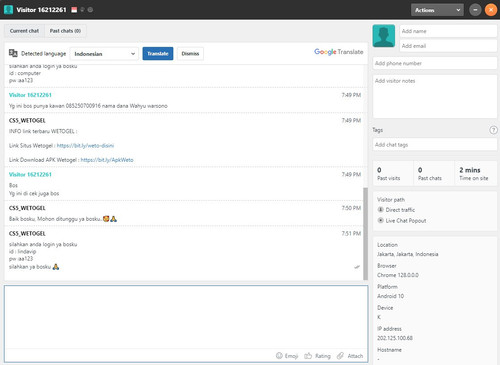
Task: Click the Indonesia flag icon beside visitor name
Action: tap(74, 10)
